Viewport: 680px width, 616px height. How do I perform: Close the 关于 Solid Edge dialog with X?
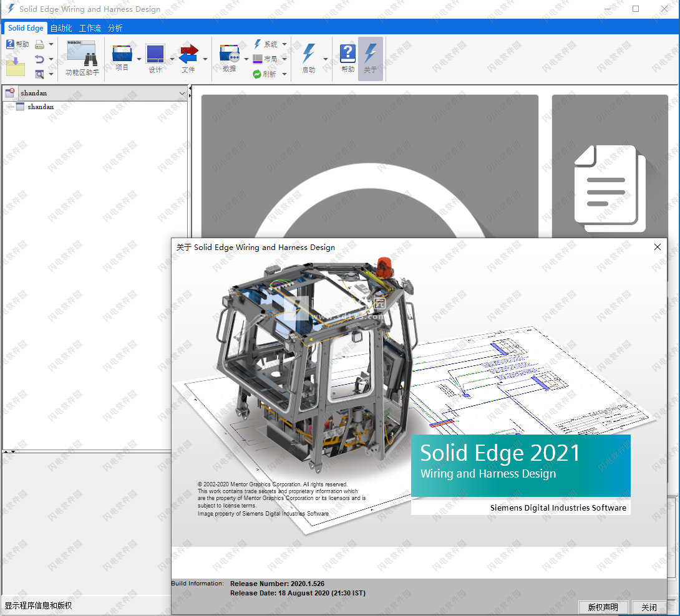pos(658,247)
